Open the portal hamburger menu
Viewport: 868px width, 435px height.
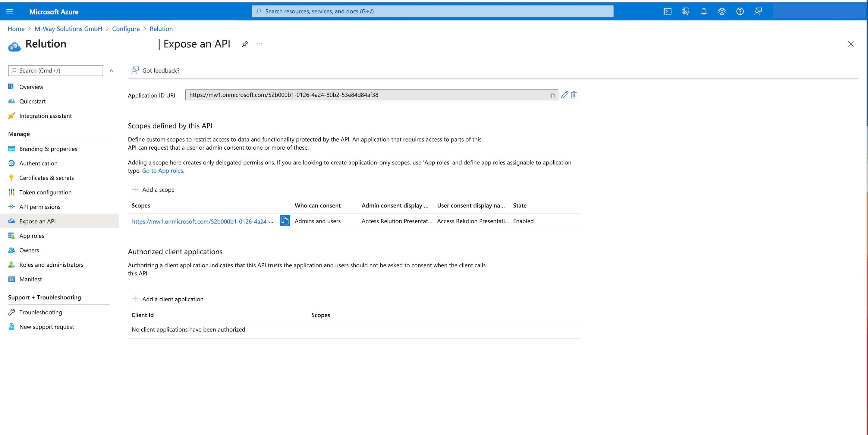[9, 12]
